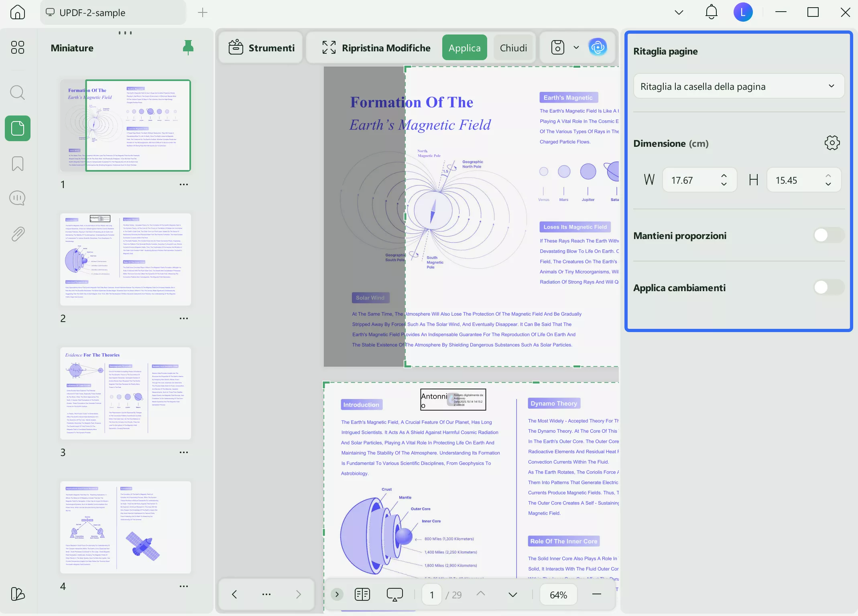The image size is (858, 616).
Task: Expand the save options chevron in the toolbar
Action: click(x=576, y=47)
